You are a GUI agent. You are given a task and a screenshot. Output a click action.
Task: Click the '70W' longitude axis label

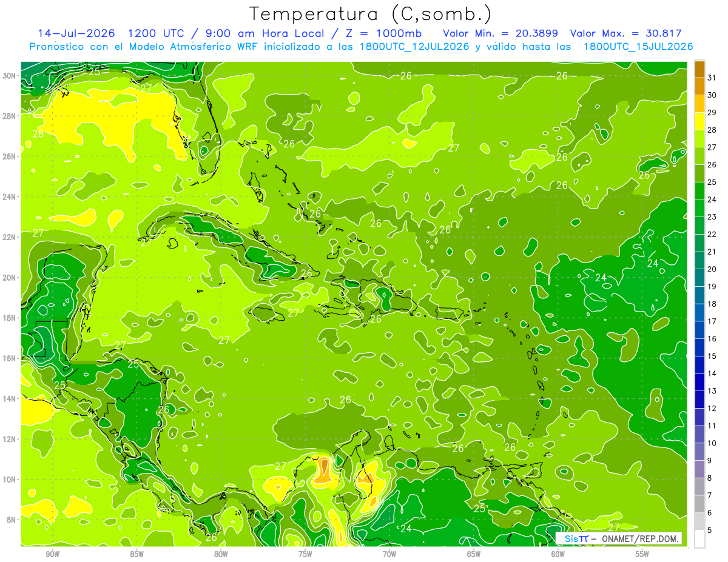click(389, 554)
